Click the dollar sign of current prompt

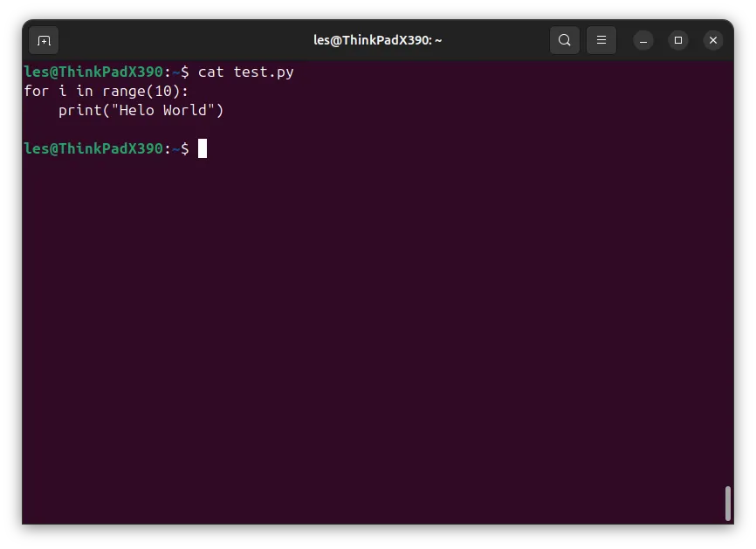pos(185,148)
